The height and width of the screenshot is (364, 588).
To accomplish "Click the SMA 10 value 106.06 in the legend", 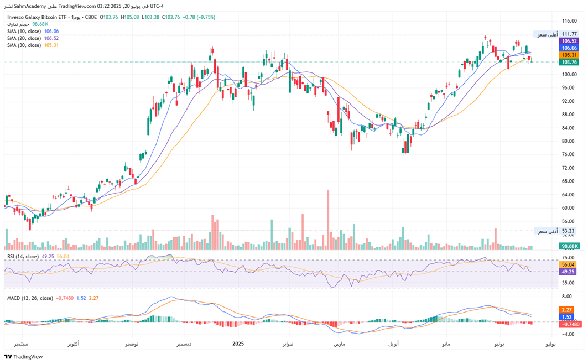I will pyautogui.click(x=51, y=32).
